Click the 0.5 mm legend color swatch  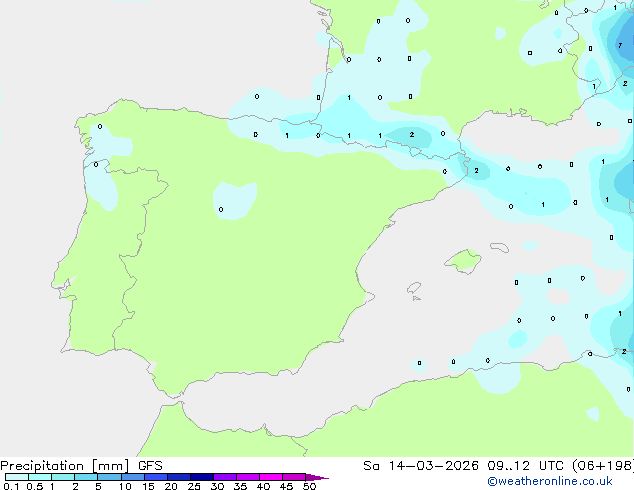point(40,477)
